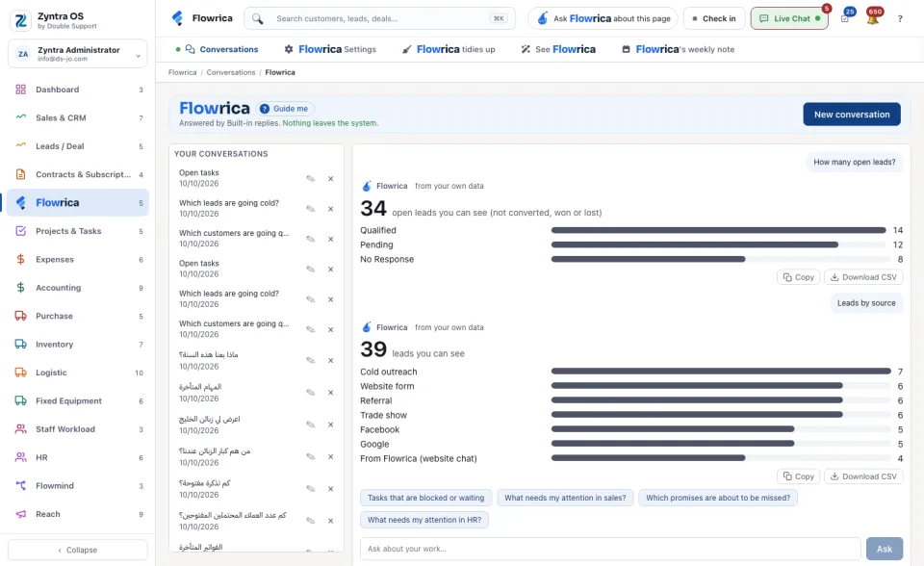
Task: Click the Check in button
Action: click(714, 19)
